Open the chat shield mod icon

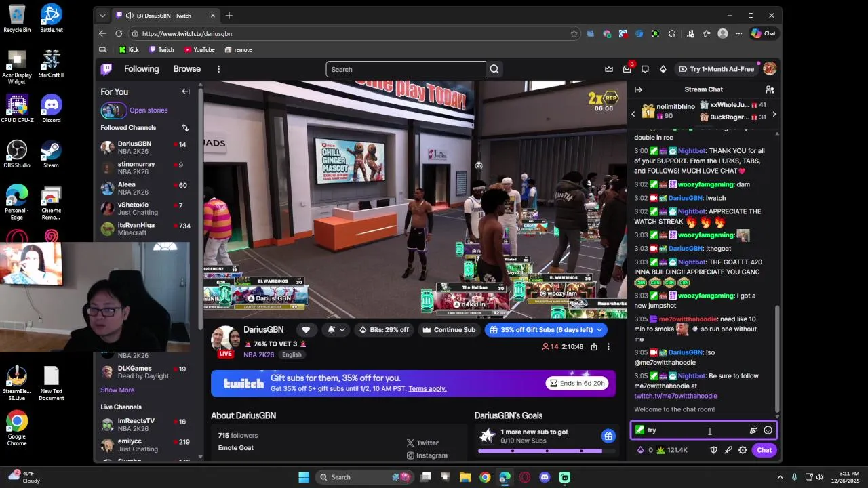(x=713, y=450)
